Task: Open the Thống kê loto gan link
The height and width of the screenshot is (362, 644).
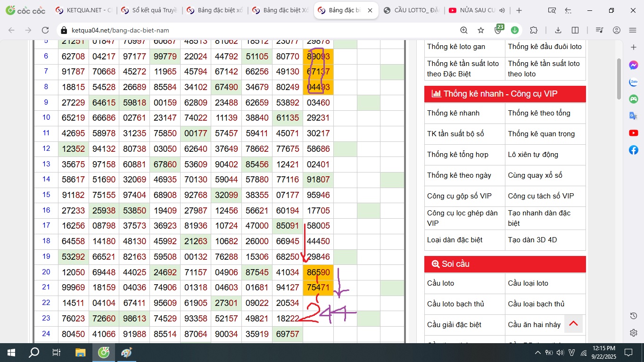Action: [x=456, y=47]
